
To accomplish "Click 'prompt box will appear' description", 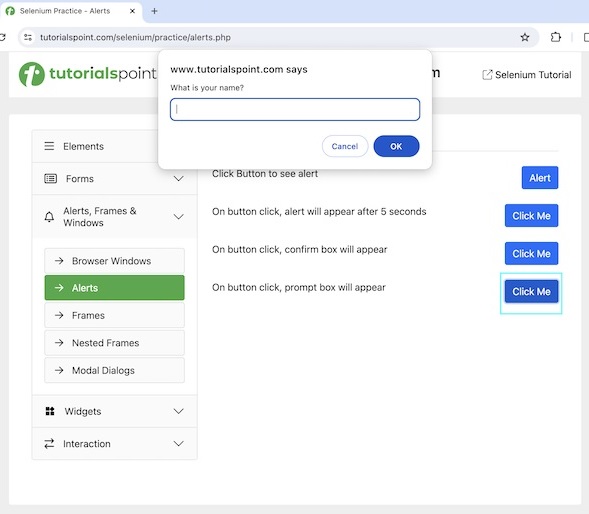I will pyautogui.click(x=299, y=287).
